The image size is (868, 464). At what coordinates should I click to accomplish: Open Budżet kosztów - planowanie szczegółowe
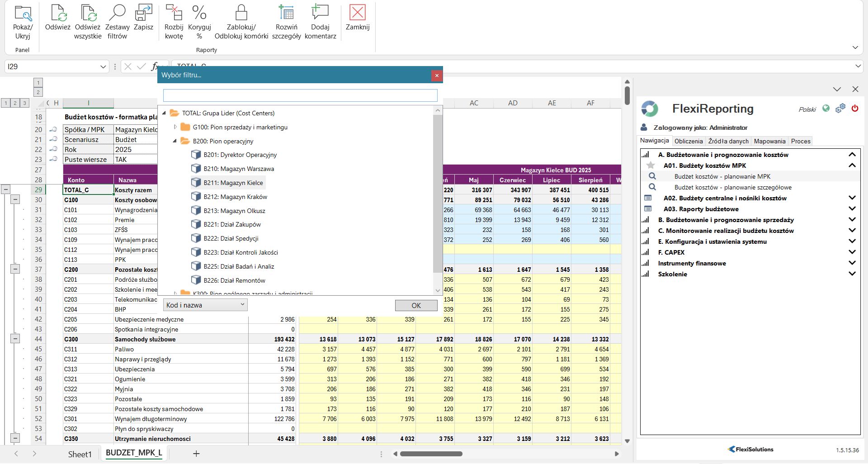732,187
